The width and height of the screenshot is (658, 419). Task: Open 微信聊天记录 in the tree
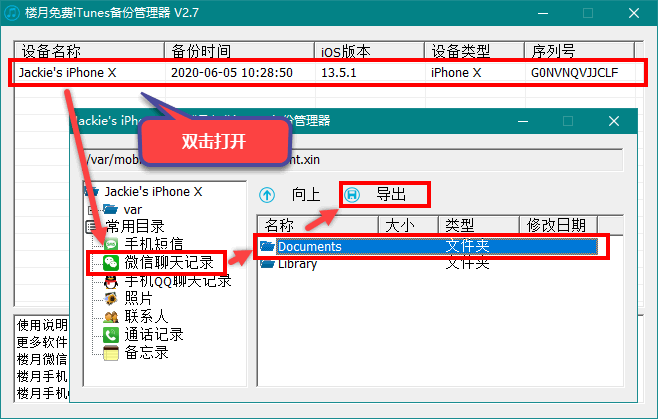coord(169,263)
